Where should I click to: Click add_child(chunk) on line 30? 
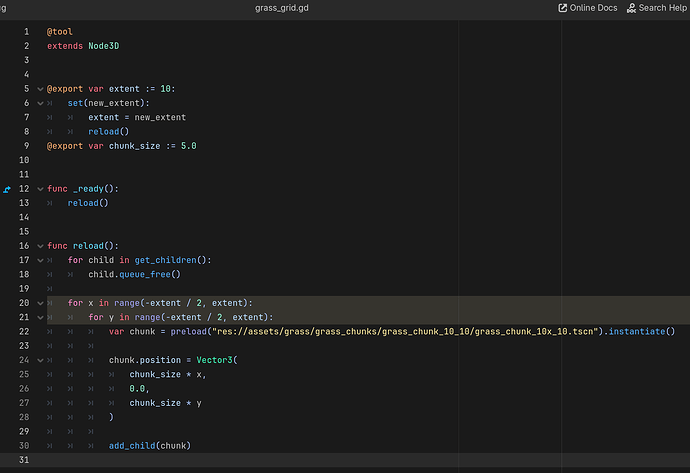(150, 446)
